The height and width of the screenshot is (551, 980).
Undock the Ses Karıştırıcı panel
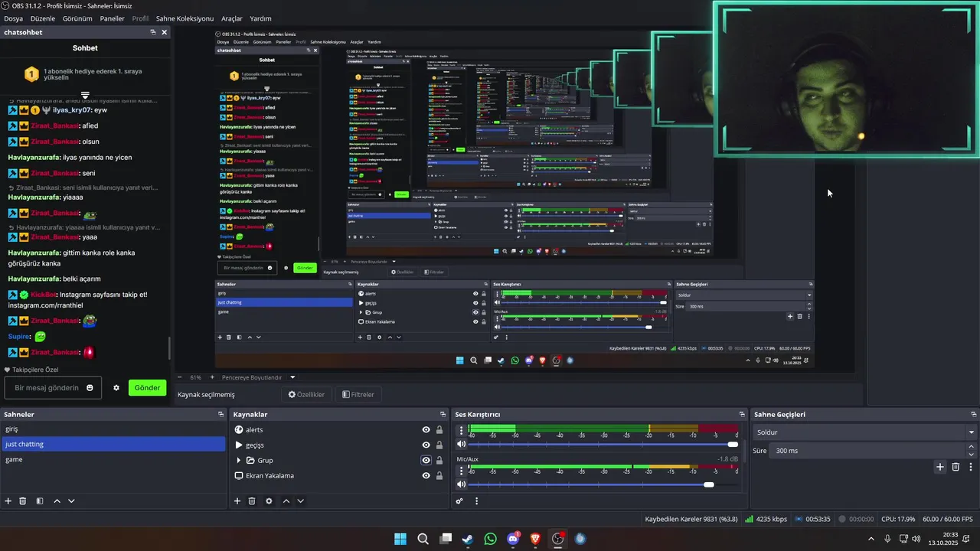pos(742,415)
